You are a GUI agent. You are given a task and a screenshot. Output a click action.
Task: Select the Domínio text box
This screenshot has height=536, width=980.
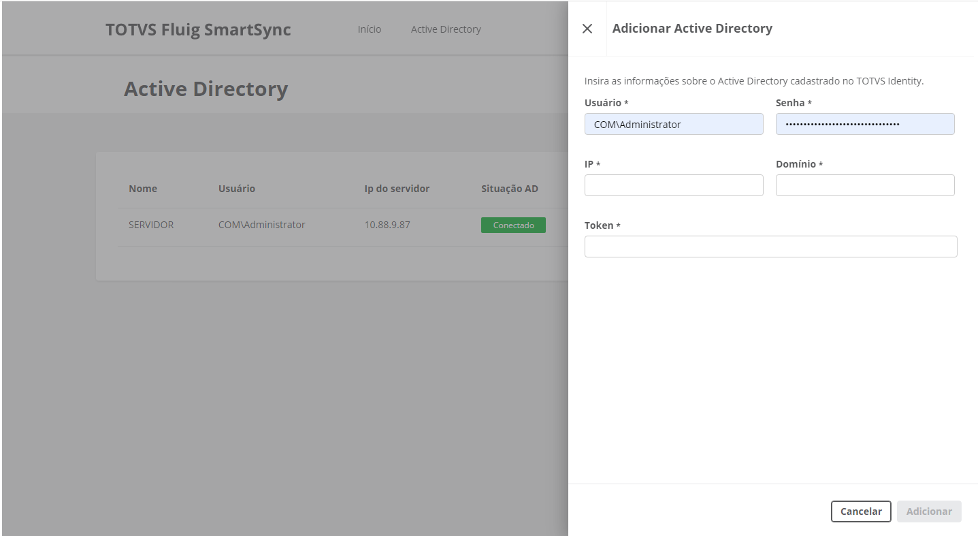pyautogui.click(x=865, y=185)
